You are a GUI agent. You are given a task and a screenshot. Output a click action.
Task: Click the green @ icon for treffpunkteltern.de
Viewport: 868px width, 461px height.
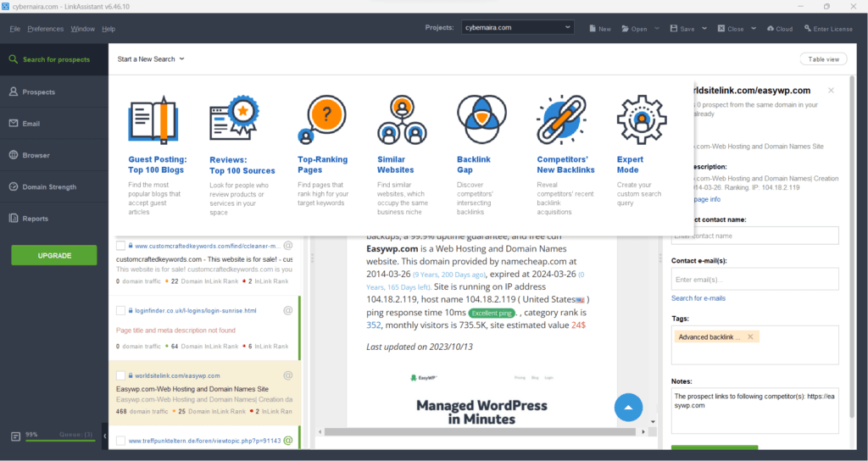click(x=288, y=441)
